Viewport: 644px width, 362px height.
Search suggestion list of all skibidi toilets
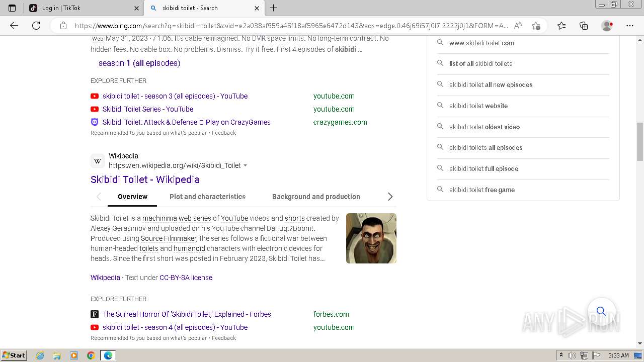point(480,63)
